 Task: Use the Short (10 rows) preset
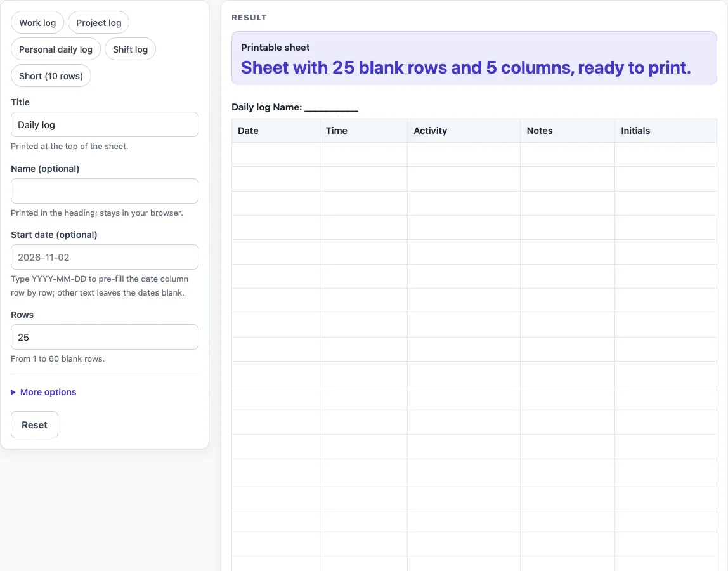tap(51, 75)
